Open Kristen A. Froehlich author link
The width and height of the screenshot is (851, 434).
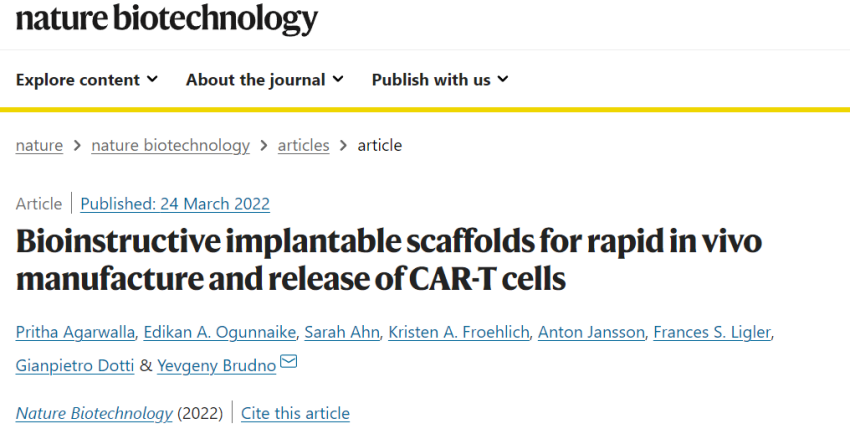pos(459,332)
